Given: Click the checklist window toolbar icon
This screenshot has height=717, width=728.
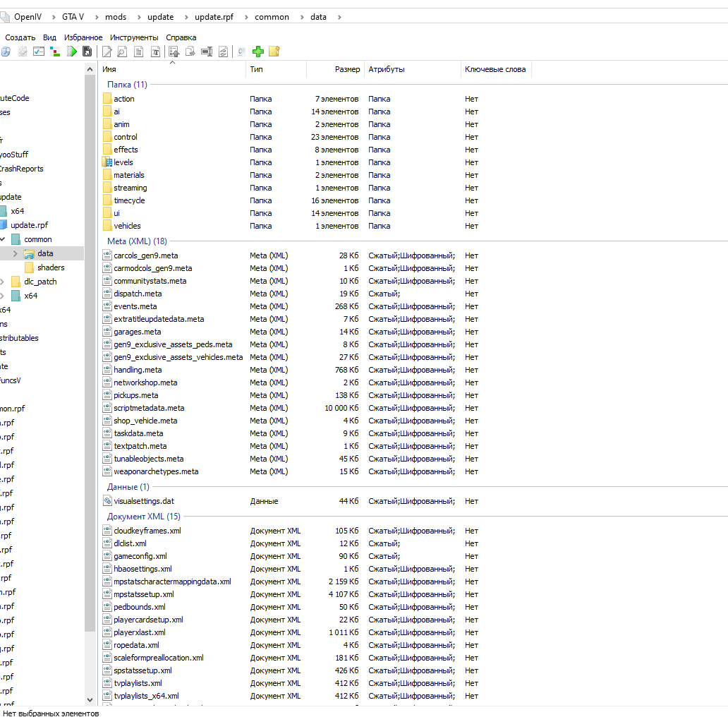Looking at the screenshot, I should (x=39, y=52).
